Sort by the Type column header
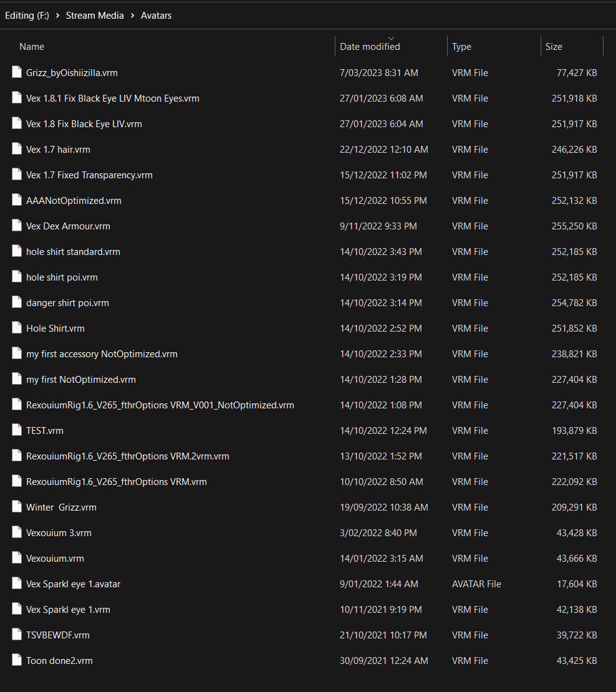Image resolution: width=616 pixels, height=692 pixels. 461,47
